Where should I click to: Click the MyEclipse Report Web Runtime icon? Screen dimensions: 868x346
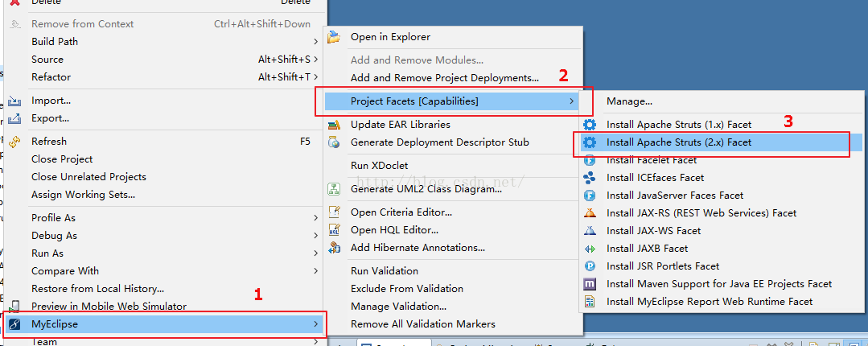click(590, 302)
